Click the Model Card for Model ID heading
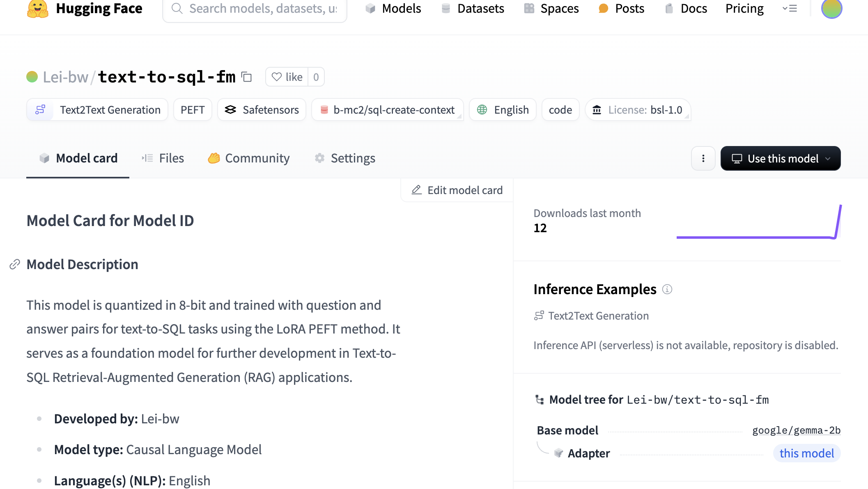Screen dimensions: 868x489 [110, 221]
